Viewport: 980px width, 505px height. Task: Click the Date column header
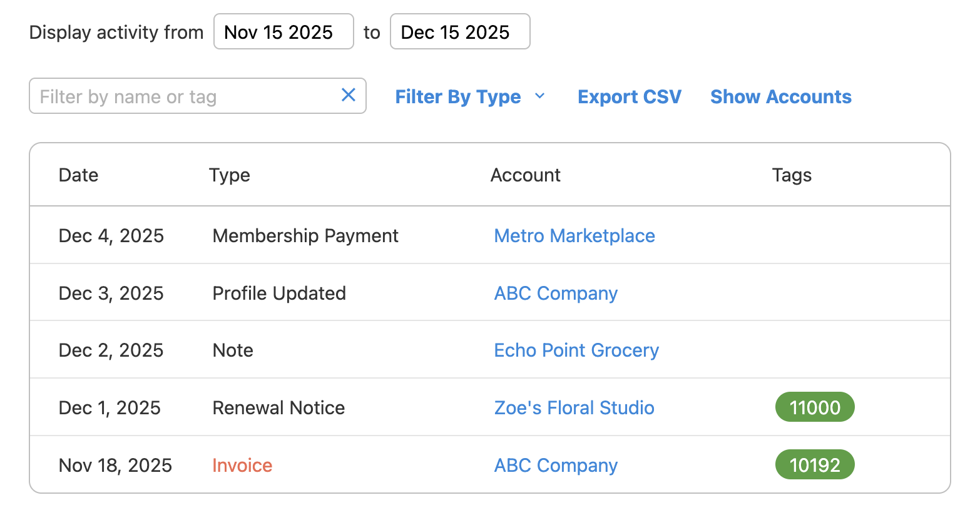[x=78, y=175]
